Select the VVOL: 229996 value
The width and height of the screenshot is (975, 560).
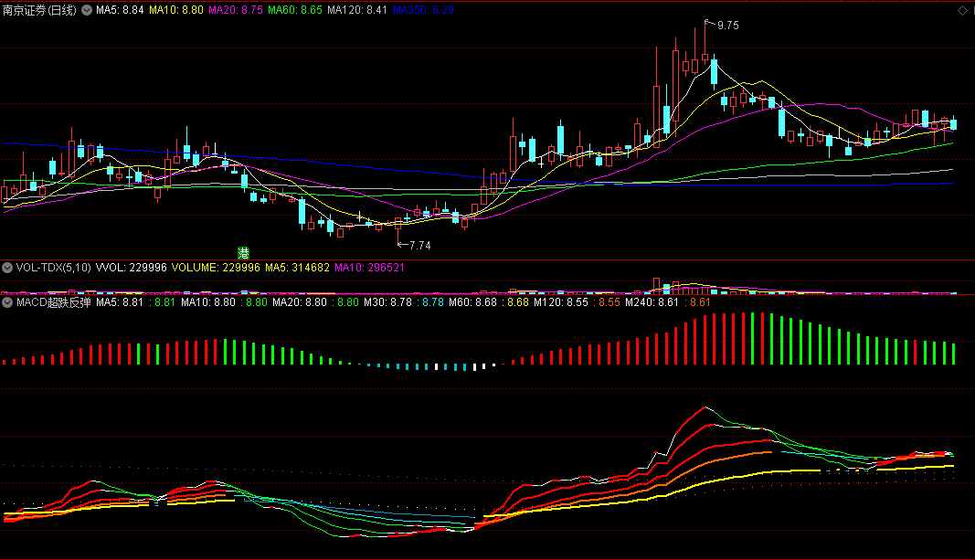[x=132, y=268]
